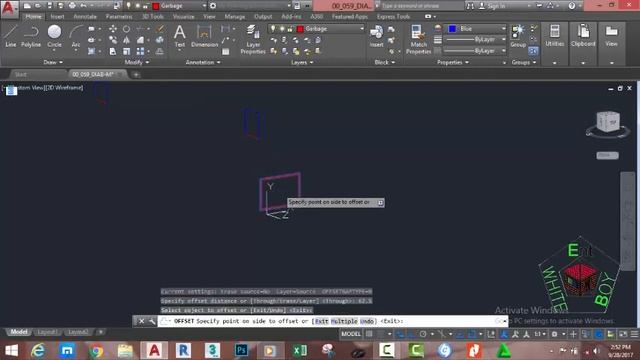
Task: Switch to the Annotate ribbon tab
Action: point(85,17)
